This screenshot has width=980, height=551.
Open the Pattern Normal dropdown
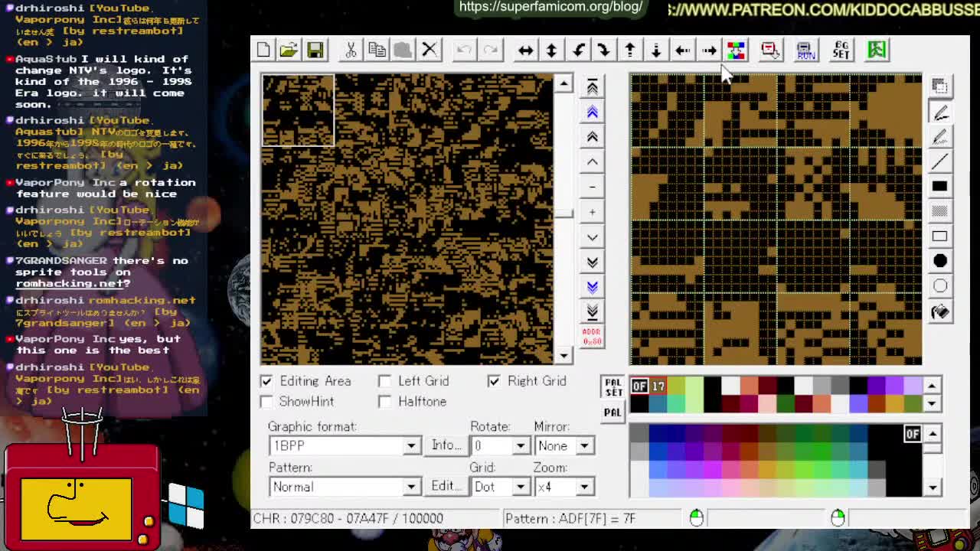click(411, 487)
